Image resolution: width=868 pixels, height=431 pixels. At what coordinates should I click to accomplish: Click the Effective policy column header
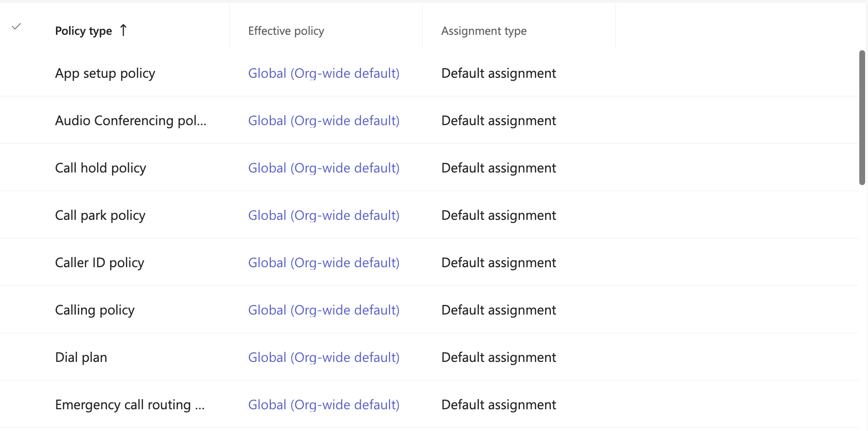pyautogui.click(x=286, y=30)
